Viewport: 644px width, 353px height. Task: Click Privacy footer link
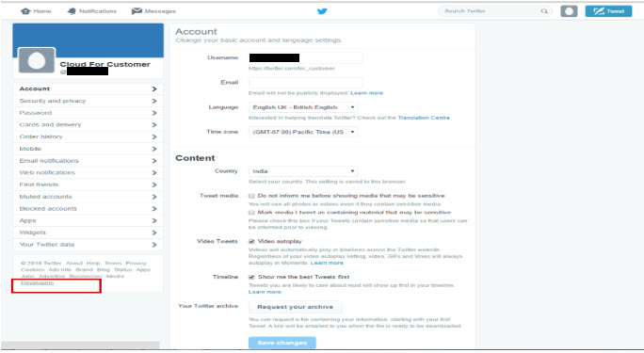pos(136,264)
